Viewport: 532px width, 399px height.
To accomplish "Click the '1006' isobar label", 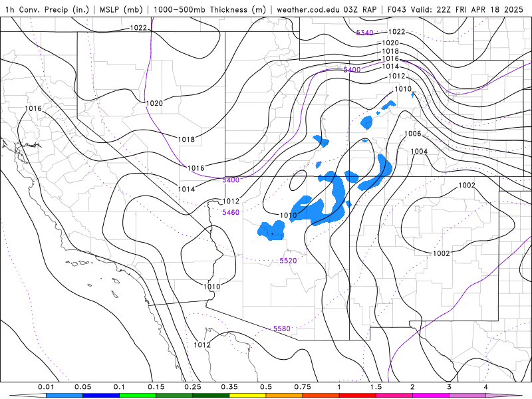I will coord(412,134).
